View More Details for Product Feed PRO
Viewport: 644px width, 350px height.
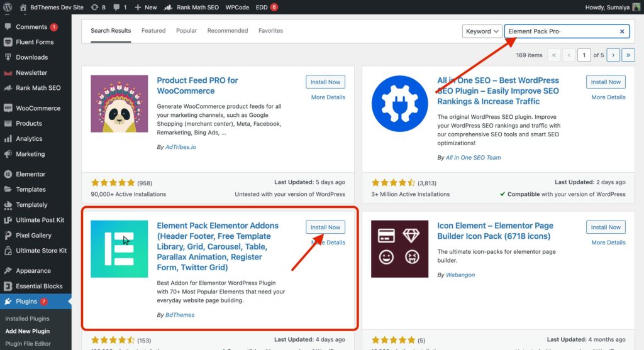[328, 97]
